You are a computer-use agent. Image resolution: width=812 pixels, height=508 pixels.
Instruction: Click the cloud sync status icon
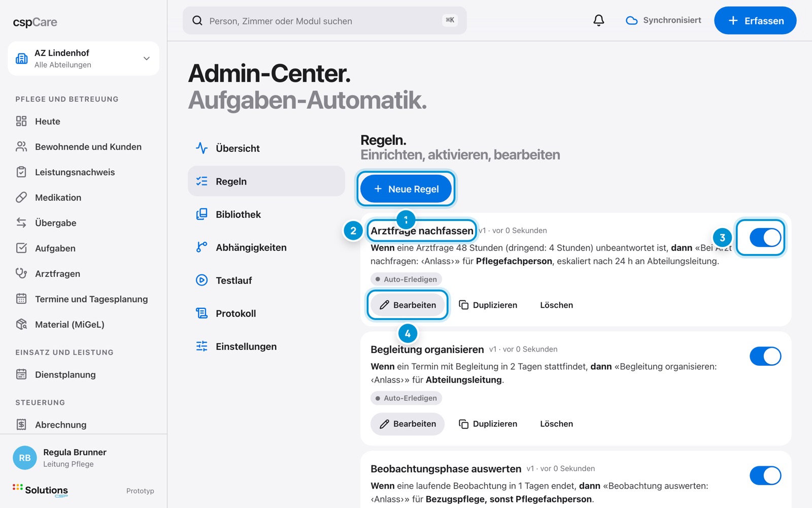[631, 20]
